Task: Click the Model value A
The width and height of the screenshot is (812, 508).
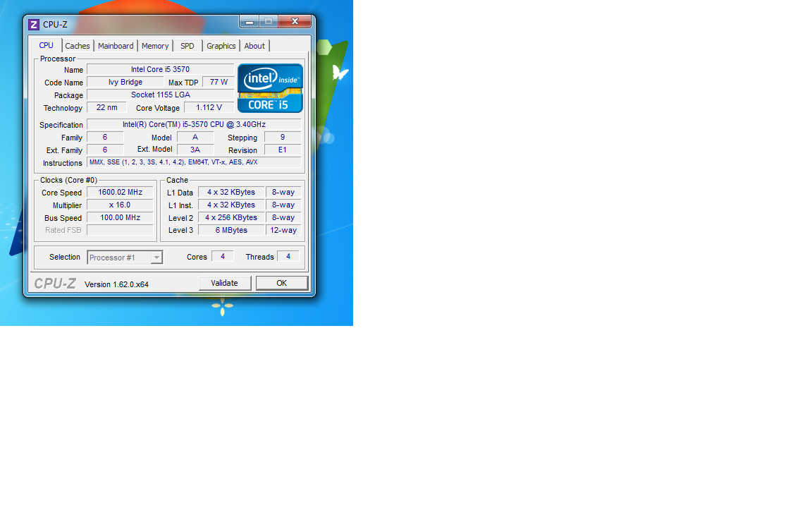Action: pos(195,138)
